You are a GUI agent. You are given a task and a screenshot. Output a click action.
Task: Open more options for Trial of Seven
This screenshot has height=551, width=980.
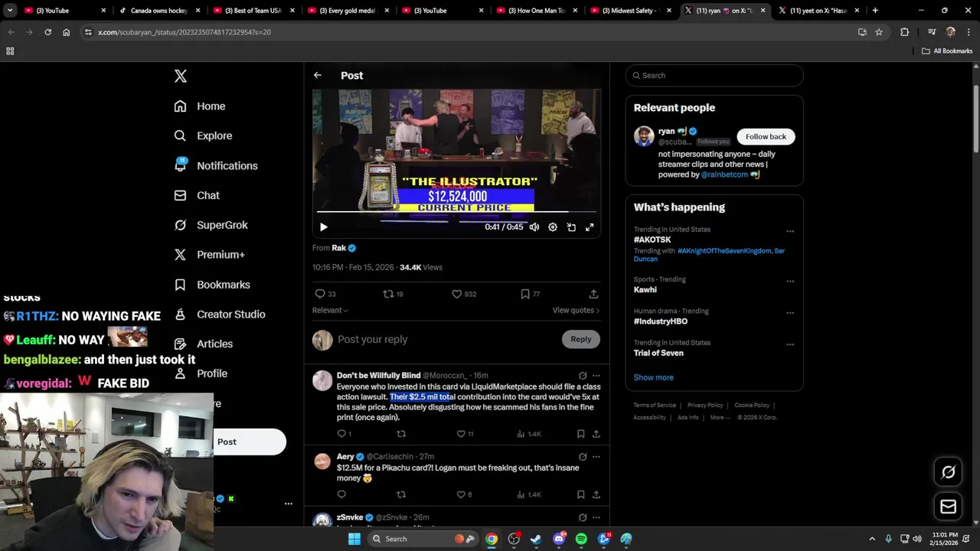[790, 344]
